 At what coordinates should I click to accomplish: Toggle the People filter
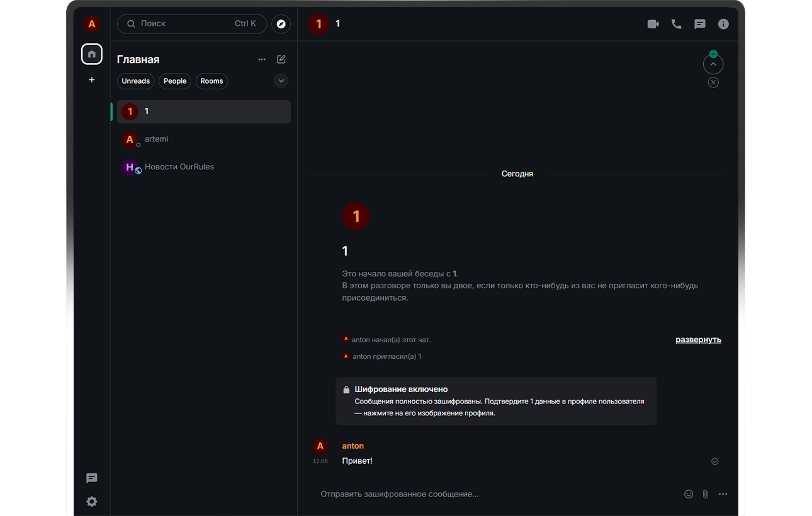[175, 81]
